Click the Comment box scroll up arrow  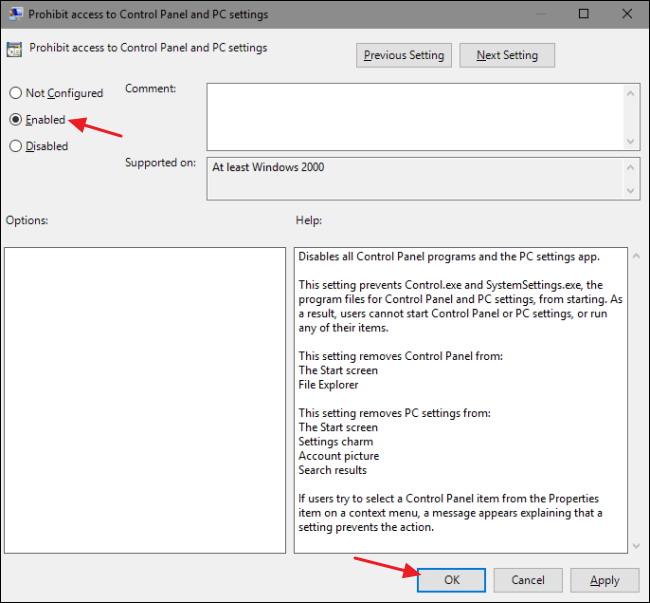point(631,92)
